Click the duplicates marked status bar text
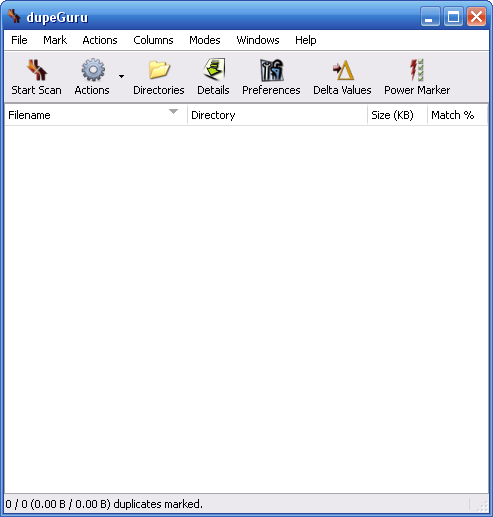Image resolution: width=493 pixels, height=517 pixels. tap(104, 504)
